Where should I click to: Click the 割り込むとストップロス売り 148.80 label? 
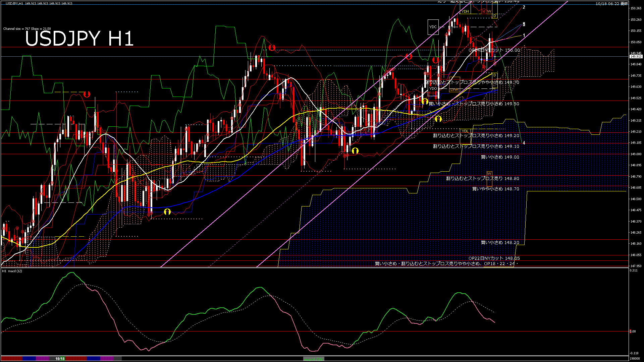[x=482, y=179]
